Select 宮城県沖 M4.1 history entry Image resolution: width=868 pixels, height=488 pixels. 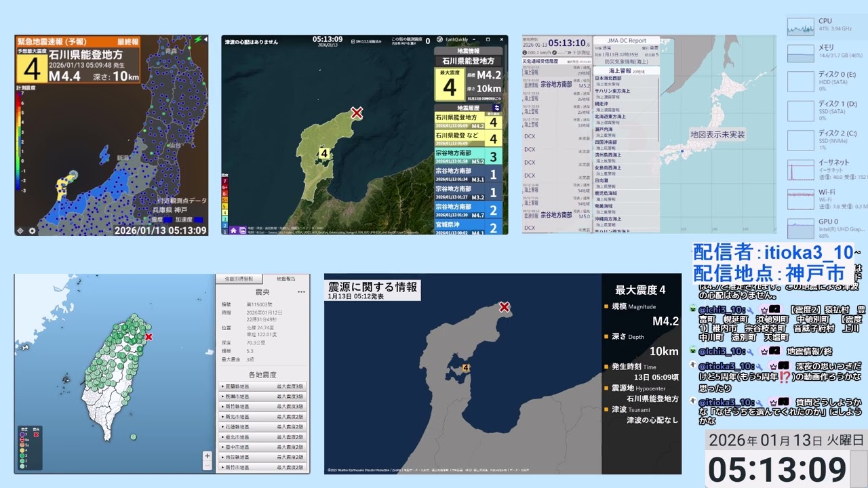[469, 227]
